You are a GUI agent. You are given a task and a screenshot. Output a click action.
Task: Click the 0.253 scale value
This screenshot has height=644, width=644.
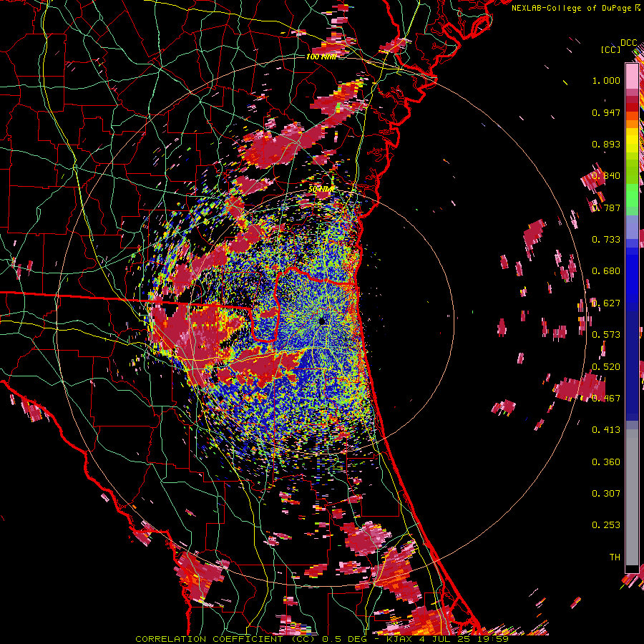(x=606, y=525)
